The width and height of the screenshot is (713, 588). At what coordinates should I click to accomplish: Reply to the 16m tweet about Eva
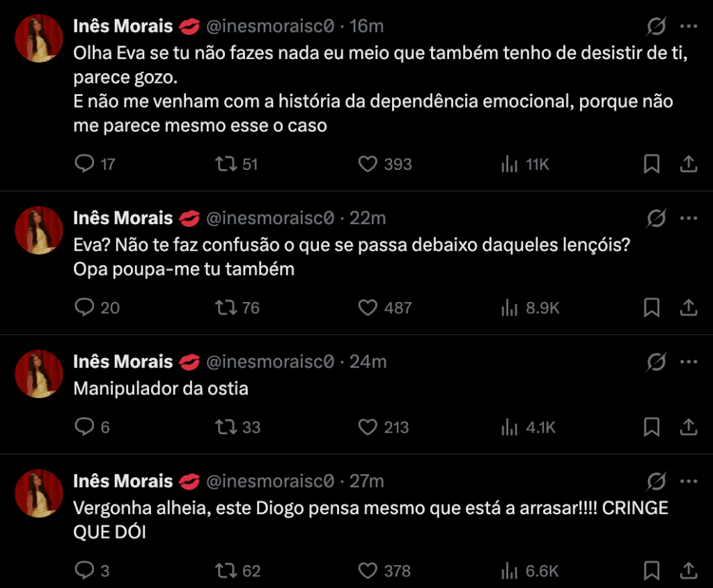click(x=84, y=164)
